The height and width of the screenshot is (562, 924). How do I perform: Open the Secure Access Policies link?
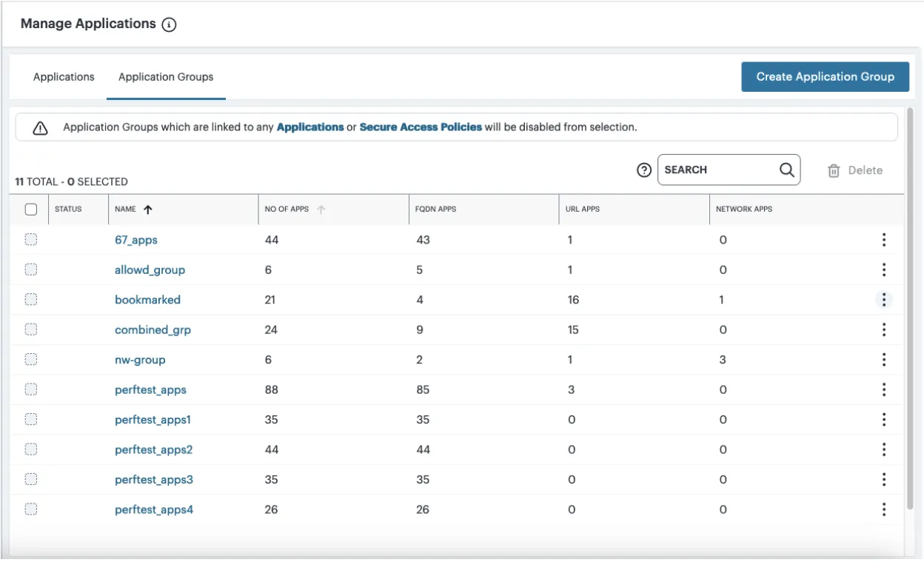tap(421, 127)
